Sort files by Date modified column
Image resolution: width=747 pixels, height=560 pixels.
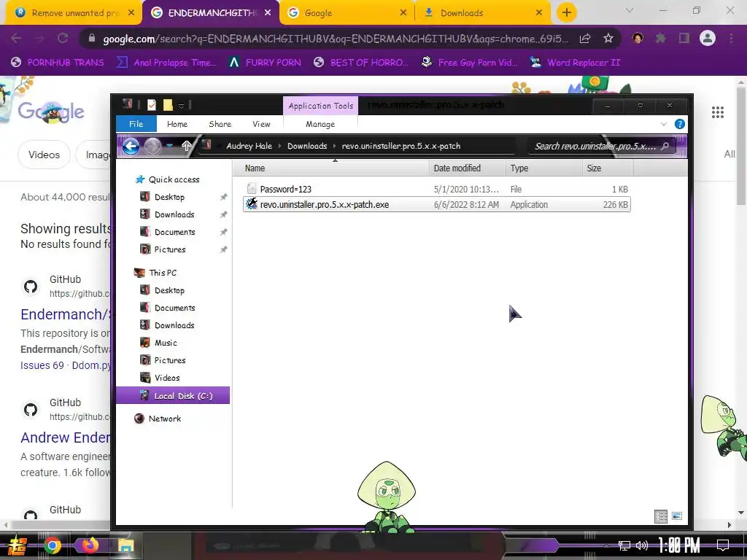tap(467, 168)
